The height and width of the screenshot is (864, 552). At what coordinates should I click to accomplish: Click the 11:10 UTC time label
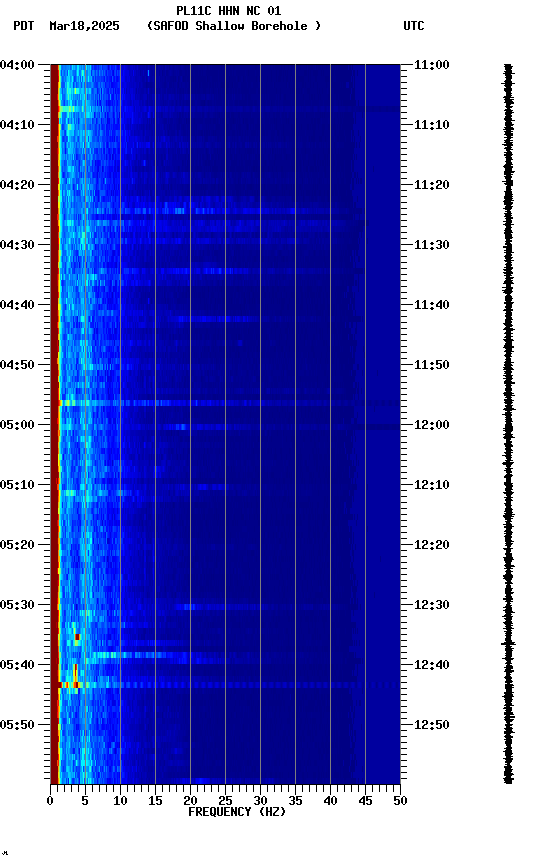point(432,125)
